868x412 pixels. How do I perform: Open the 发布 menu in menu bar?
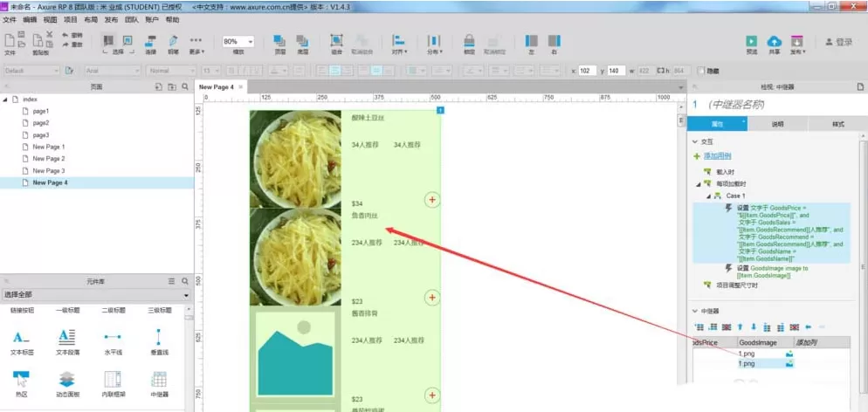coord(111,19)
